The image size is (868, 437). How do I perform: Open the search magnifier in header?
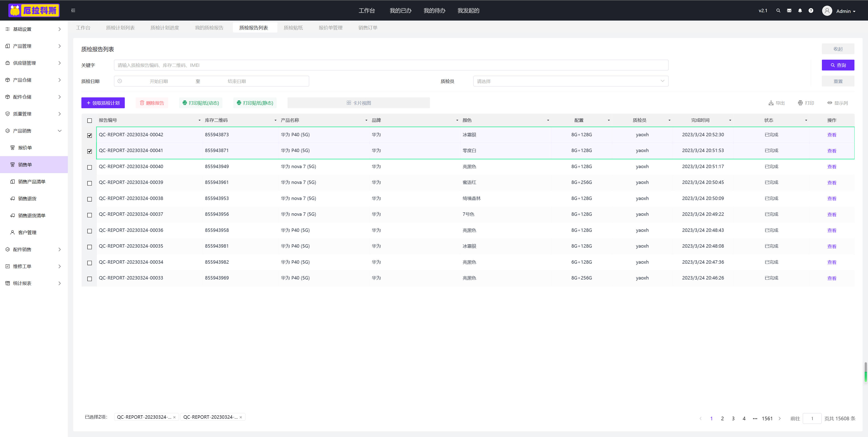click(x=778, y=10)
